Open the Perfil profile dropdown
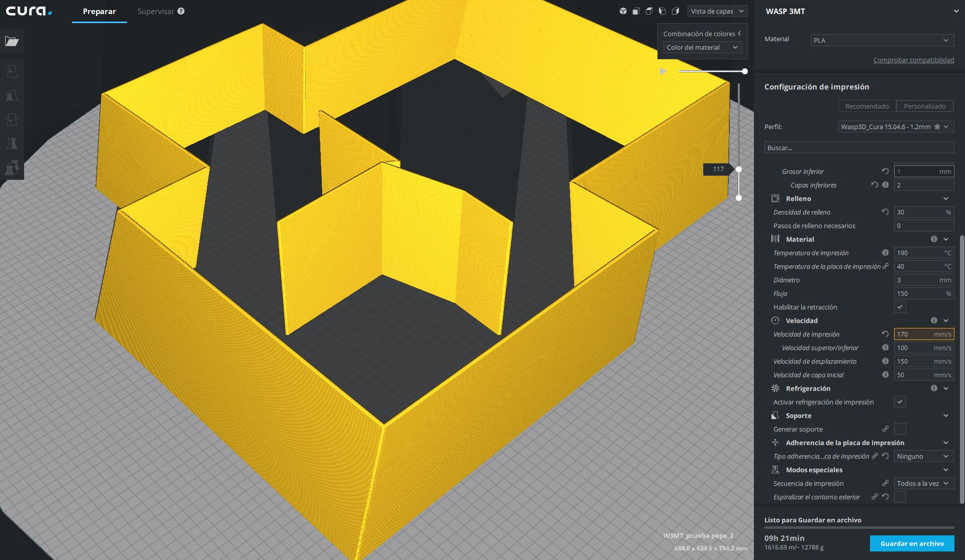This screenshot has width=965, height=560. coord(896,127)
